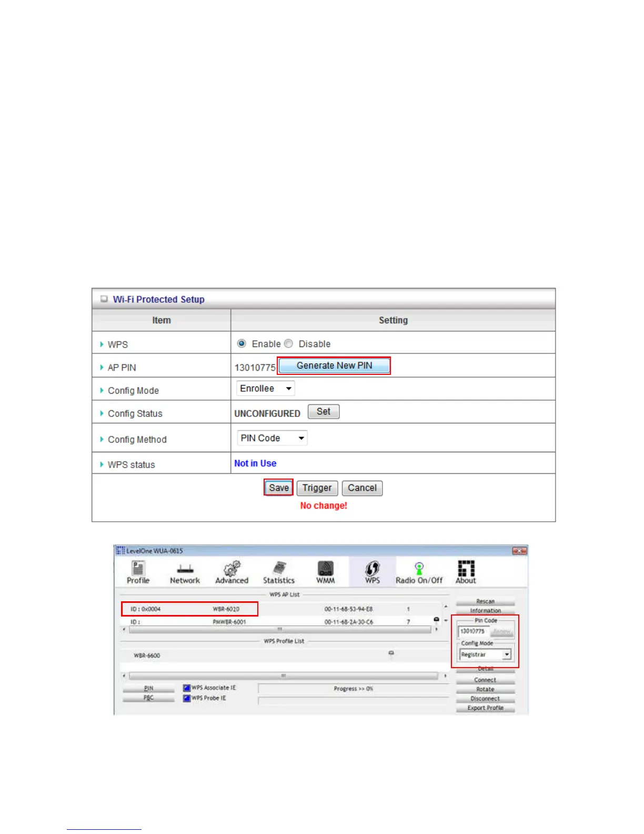Click the Set button for Config Status

(324, 411)
